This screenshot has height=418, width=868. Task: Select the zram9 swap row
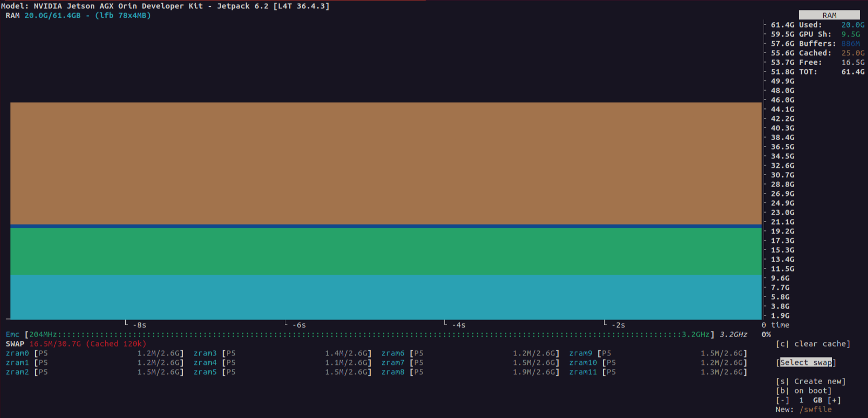(x=658, y=353)
